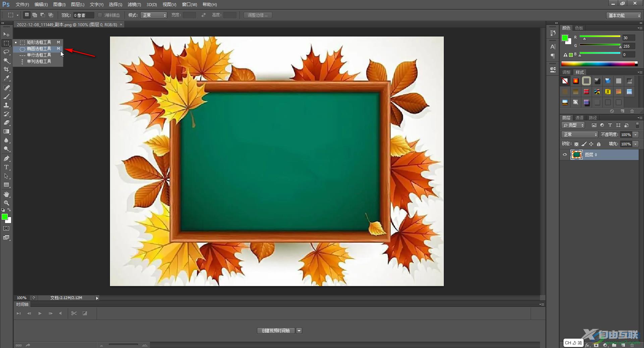Screen dimensions: 644x348
Task: Open the 文件(F) menu
Action: coord(22,4)
